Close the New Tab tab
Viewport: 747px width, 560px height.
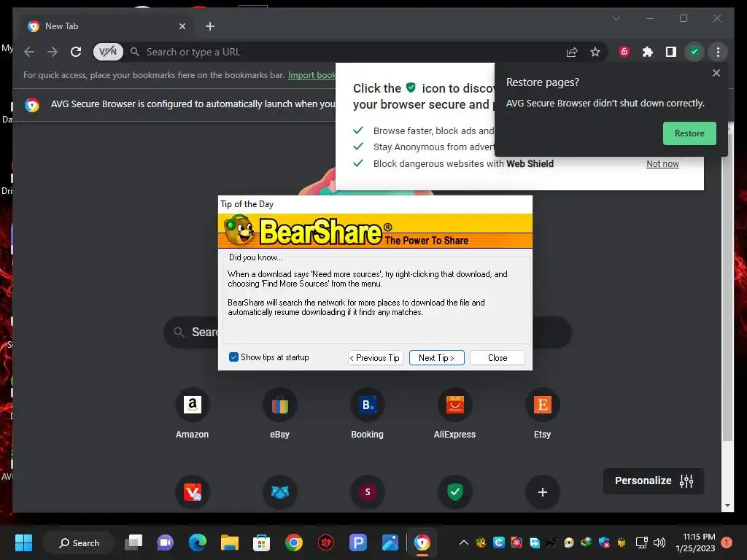click(x=182, y=26)
